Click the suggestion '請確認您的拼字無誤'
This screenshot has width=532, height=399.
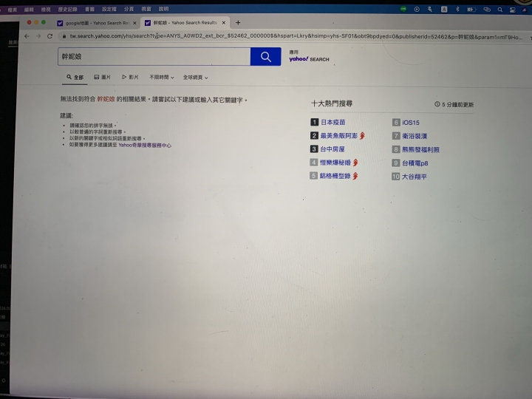pos(92,126)
